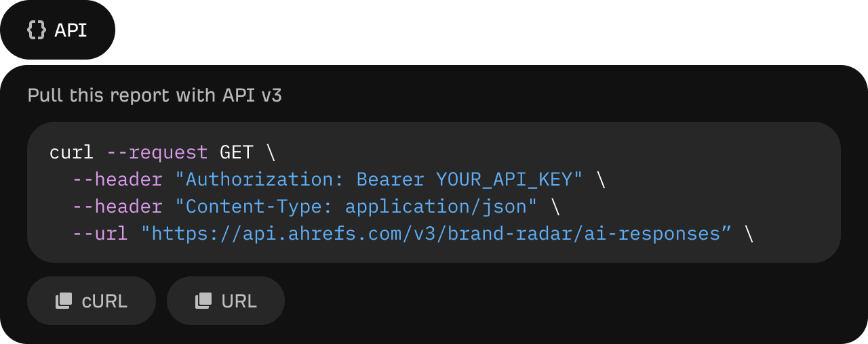Click the word curl in the code block
The image size is (868, 344).
point(71,152)
